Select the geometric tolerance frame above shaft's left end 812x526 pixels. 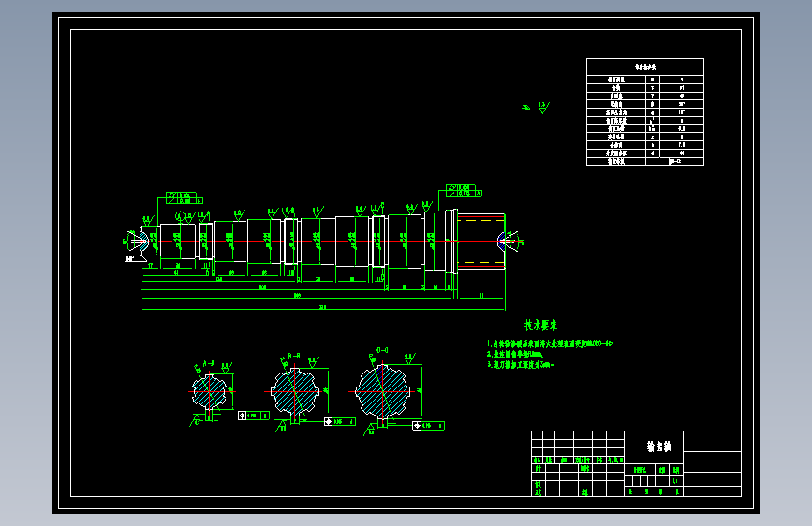[185, 197]
